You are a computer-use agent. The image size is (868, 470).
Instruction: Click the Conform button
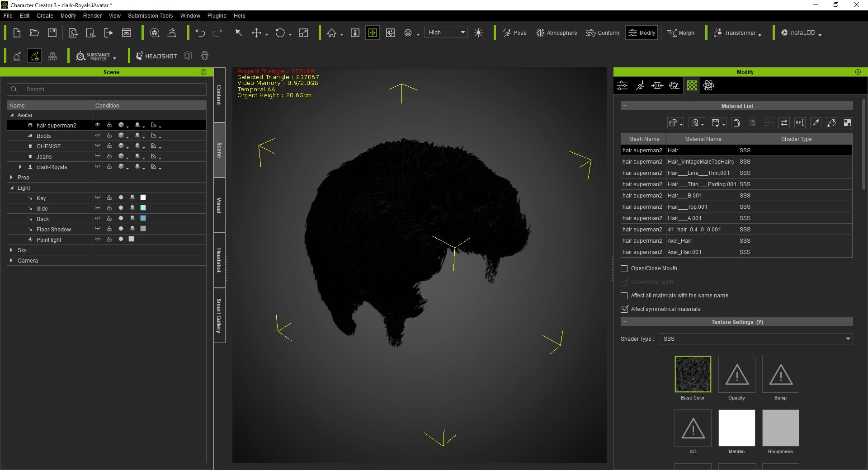(x=602, y=33)
